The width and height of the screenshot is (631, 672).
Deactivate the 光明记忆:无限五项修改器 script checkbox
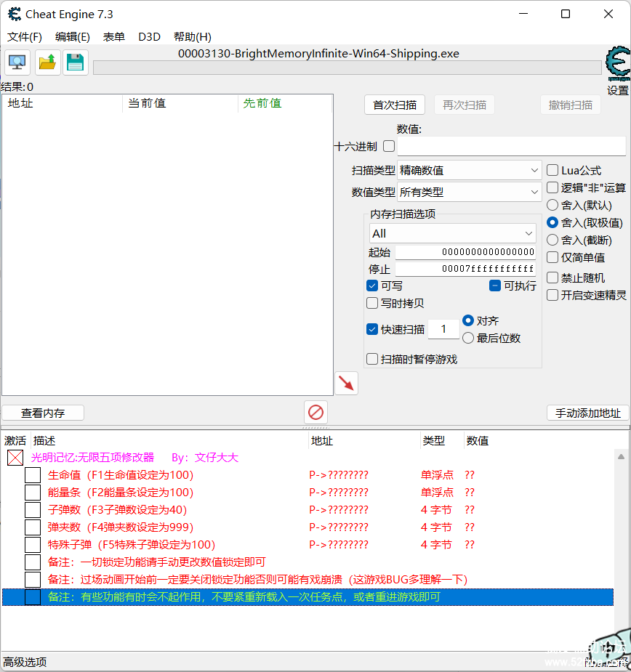15,457
